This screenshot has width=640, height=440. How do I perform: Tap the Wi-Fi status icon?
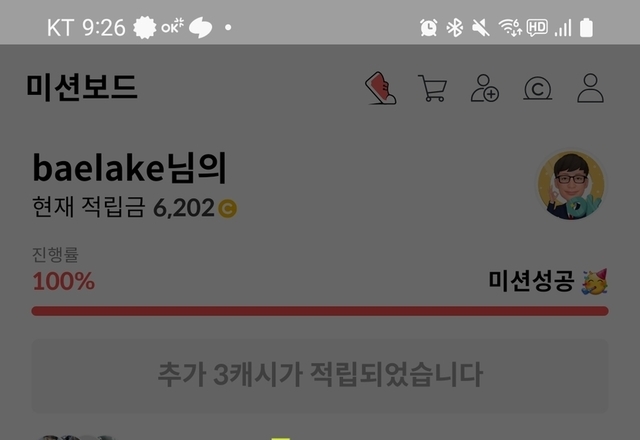coord(510,28)
